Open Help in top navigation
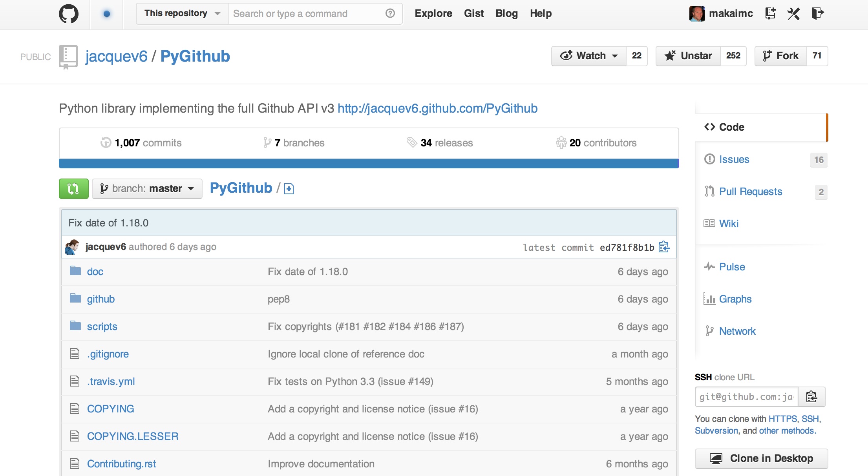The height and width of the screenshot is (476, 868). 541,13
